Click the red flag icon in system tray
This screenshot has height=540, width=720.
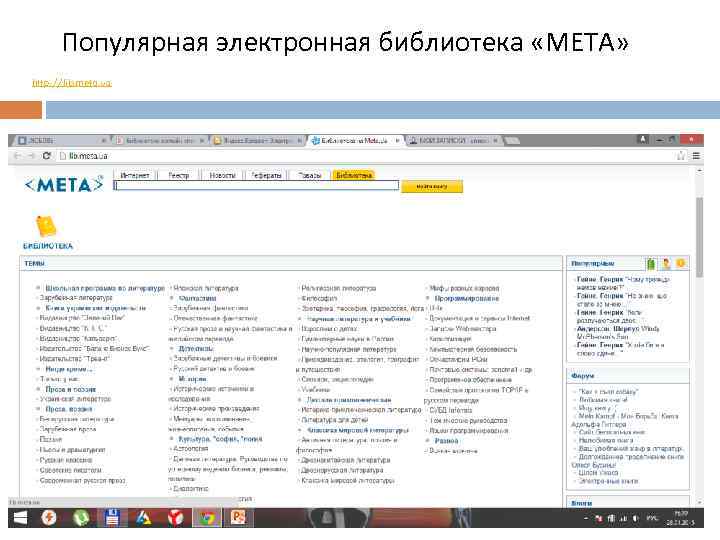[599, 518]
